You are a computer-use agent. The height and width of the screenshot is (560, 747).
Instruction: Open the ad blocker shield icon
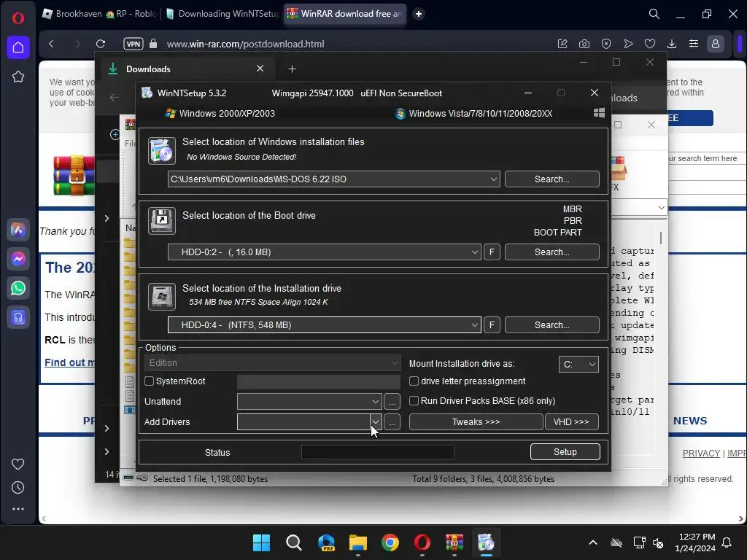point(606,44)
